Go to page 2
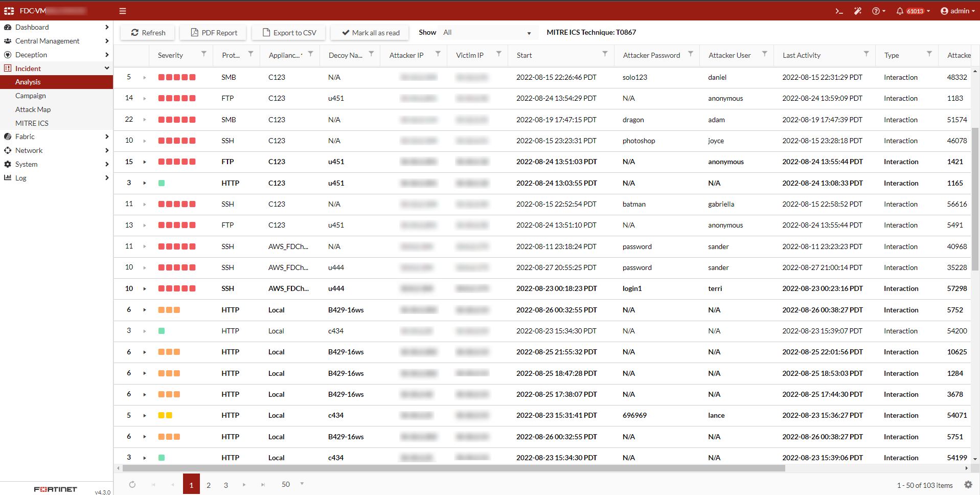This screenshot has width=980, height=495. (209, 485)
